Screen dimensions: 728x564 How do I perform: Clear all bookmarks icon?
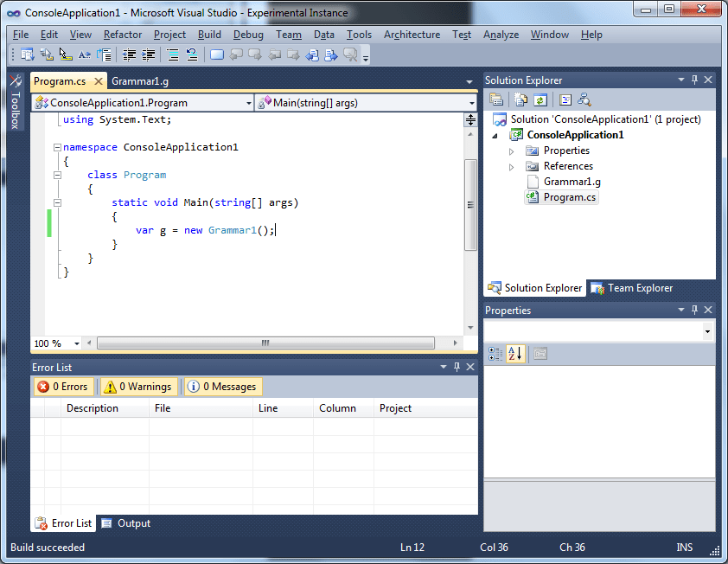[350, 54]
